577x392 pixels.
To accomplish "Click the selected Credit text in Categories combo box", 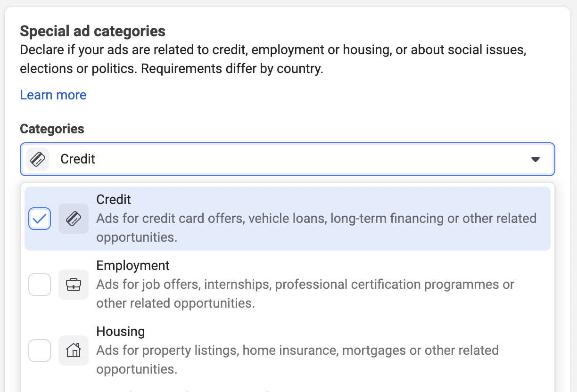I will [78, 159].
